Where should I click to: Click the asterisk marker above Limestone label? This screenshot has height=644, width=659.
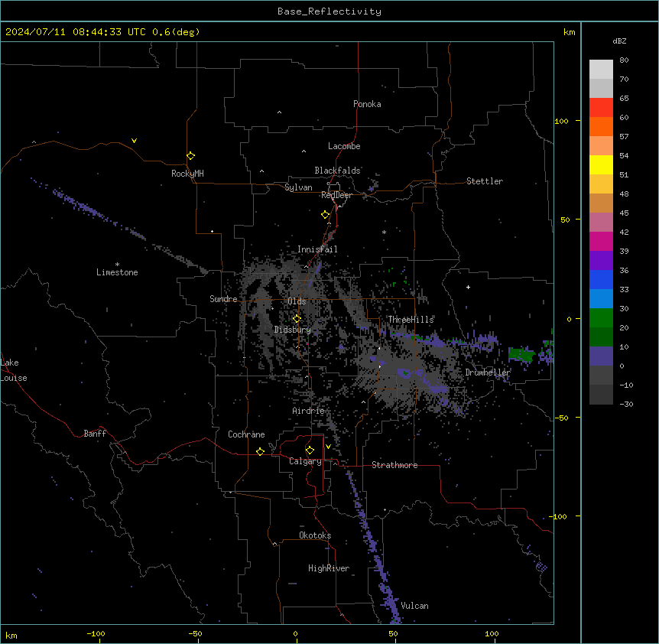[x=117, y=265]
